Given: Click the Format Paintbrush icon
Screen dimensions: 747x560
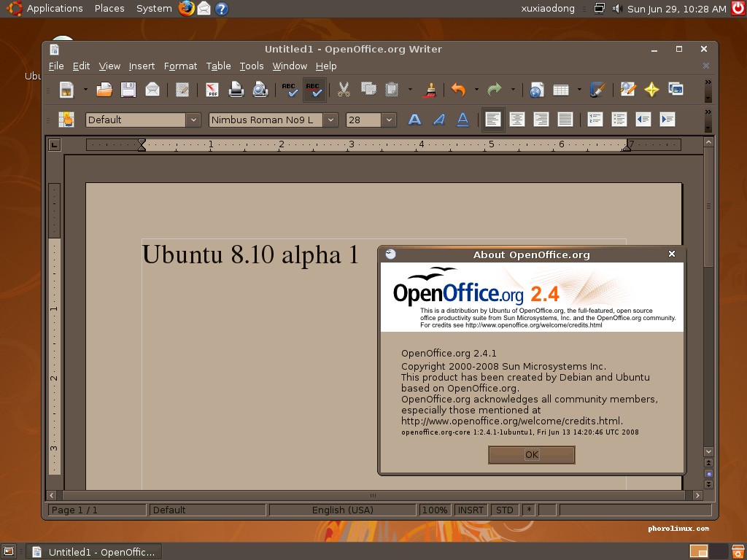Looking at the screenshot, I should [431, 90].
